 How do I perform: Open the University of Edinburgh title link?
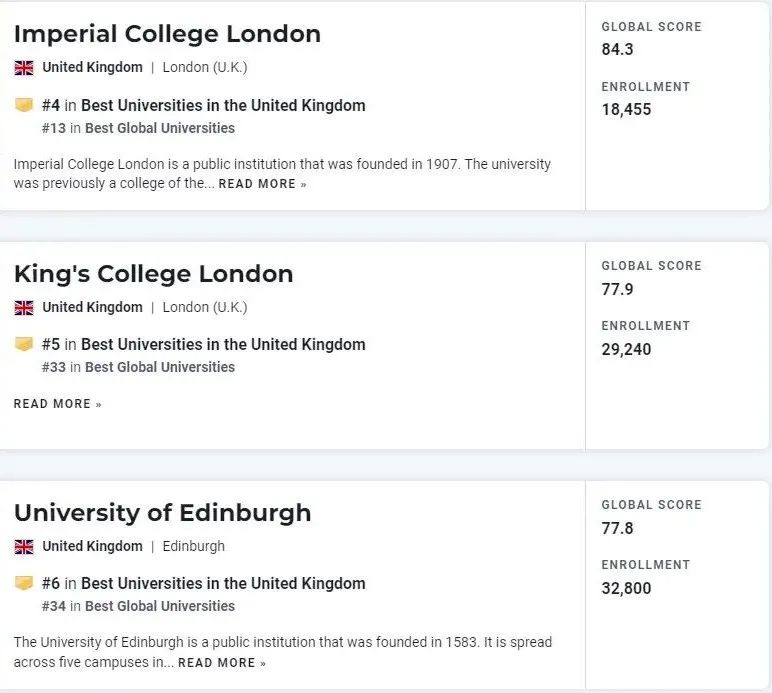[x=162, y=513]
